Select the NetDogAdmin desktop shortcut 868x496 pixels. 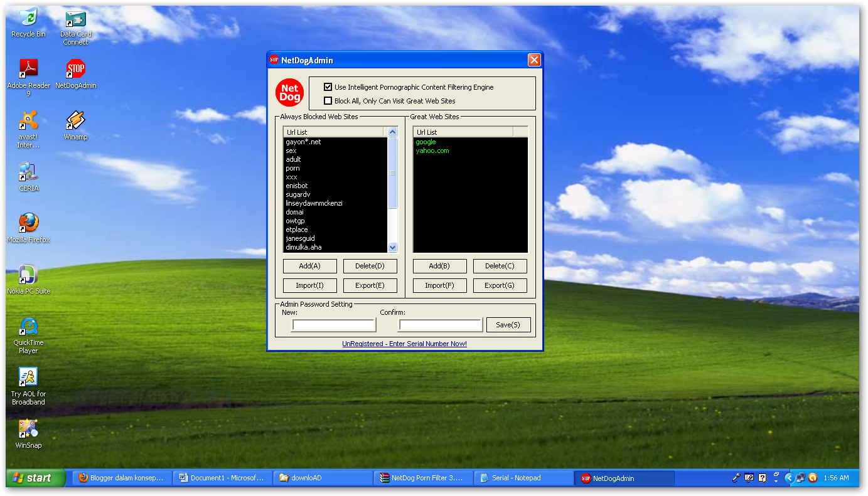click(x=75, y=74)
